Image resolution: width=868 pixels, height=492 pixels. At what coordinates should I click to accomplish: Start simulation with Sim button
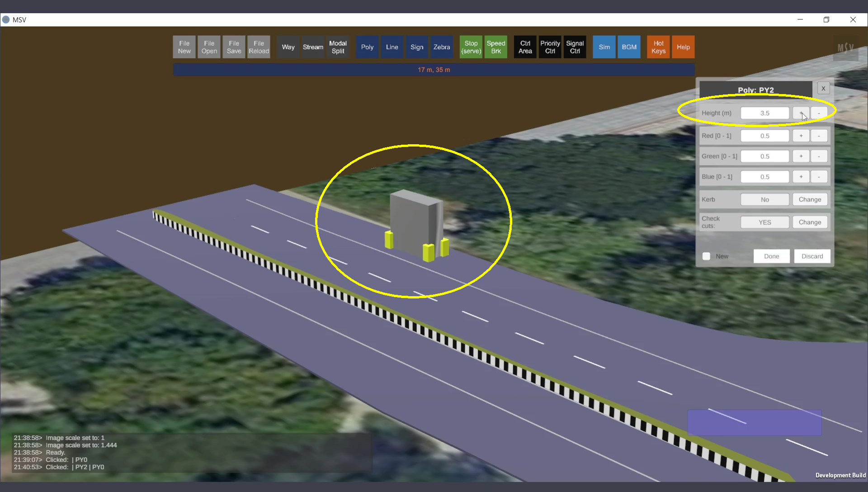[x=604, y=47]
